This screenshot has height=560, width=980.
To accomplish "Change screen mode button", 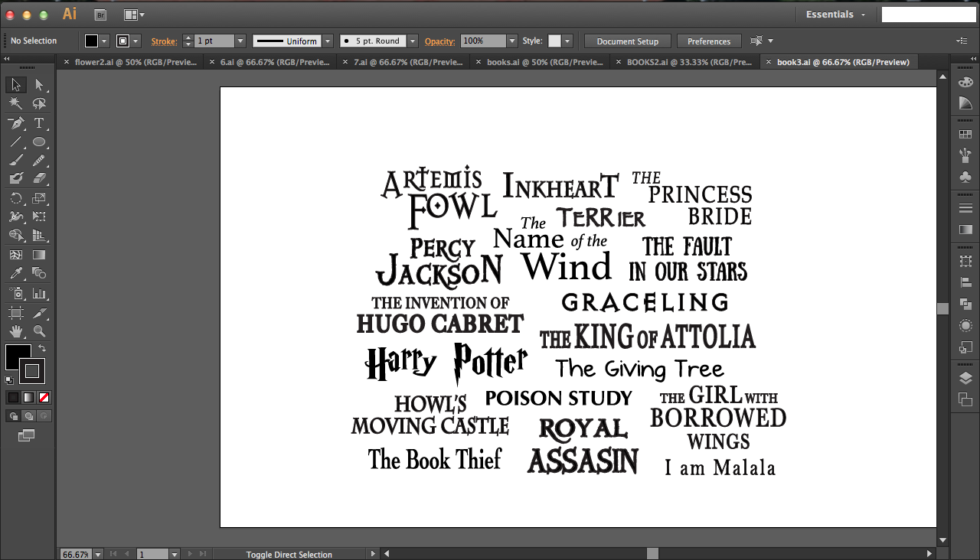I will [x=26, y=435].
